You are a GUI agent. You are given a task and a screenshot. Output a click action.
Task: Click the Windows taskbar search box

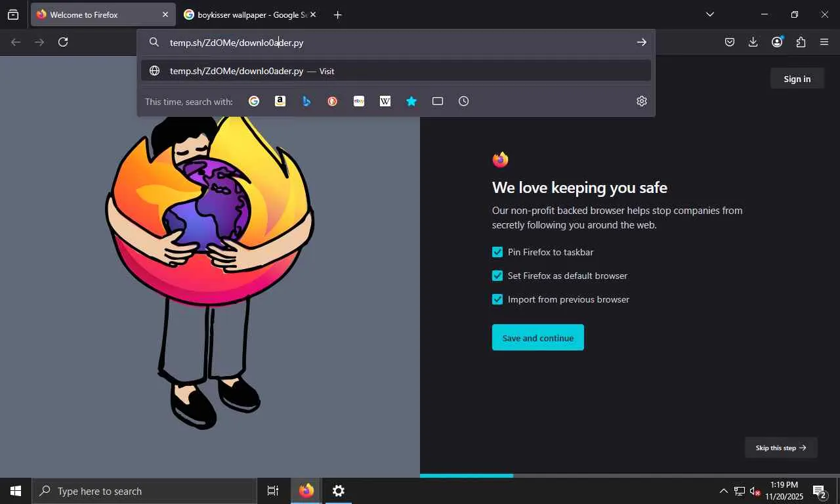pos(144,491)
